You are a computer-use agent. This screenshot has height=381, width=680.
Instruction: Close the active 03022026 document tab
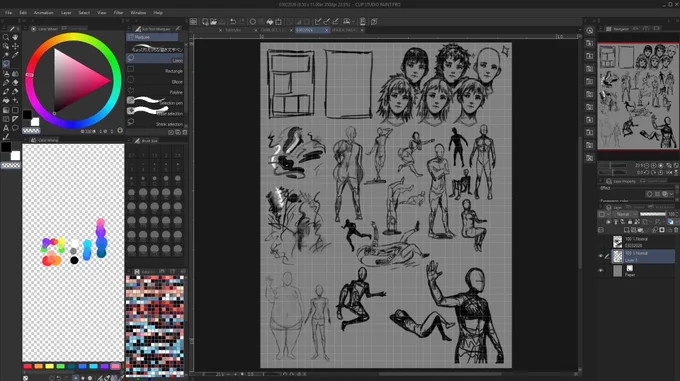[x=327, y=30]
